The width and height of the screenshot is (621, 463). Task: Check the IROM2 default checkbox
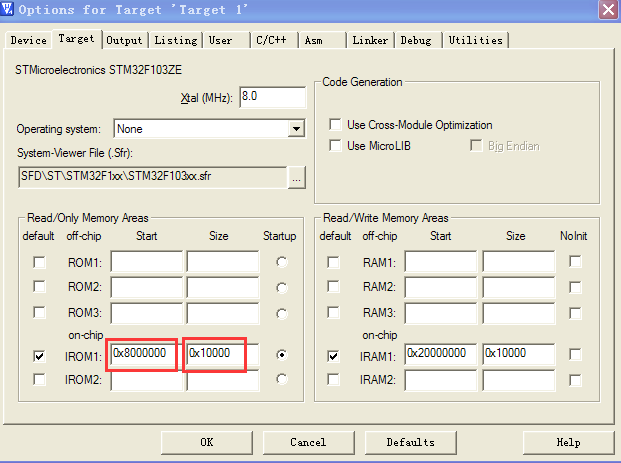(x=39, y=380)
